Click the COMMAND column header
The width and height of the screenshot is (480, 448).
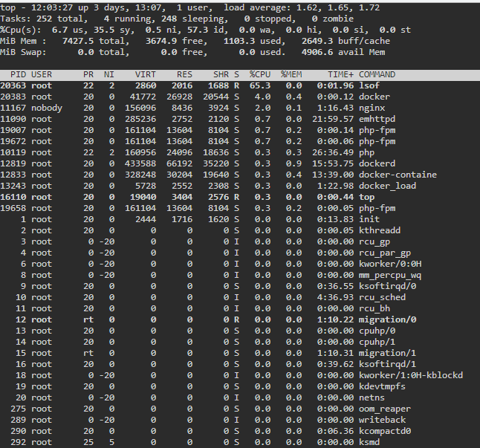coord(377,74)
